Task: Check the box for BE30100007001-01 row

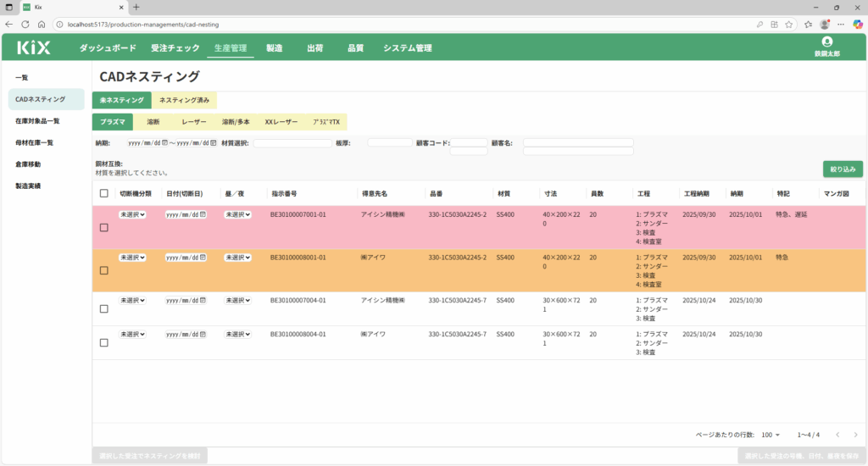Action: pos(104,228)
